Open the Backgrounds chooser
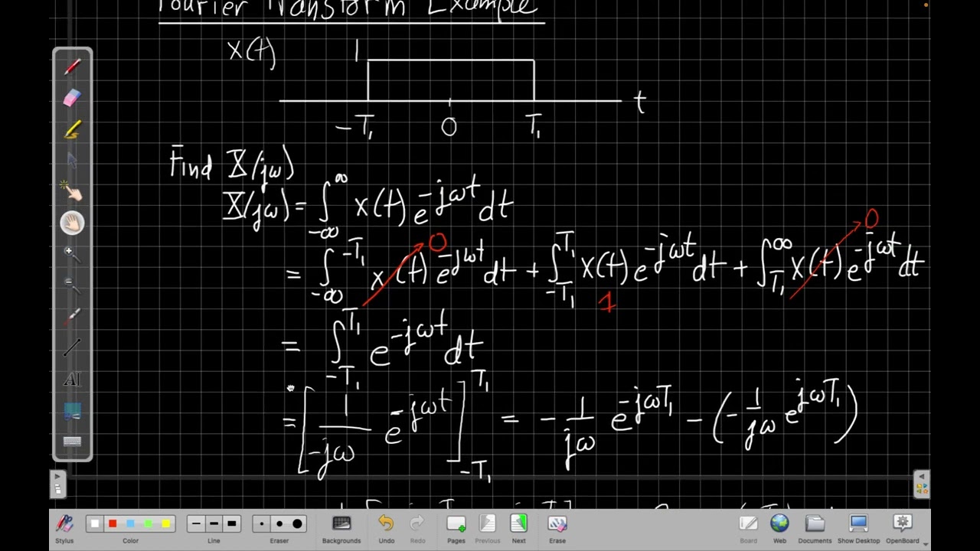The width and height of the screenshot is (980, 551). coord(341,528)
